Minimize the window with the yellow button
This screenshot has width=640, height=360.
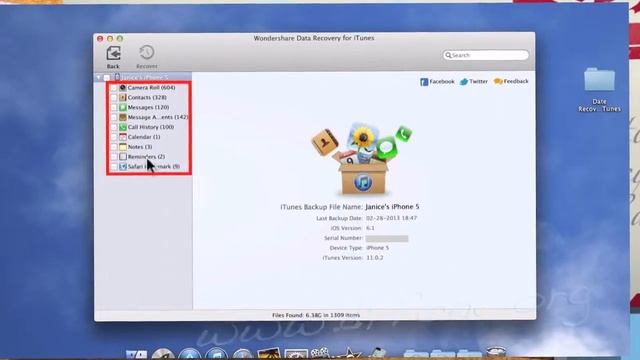(x=110, y=38)
